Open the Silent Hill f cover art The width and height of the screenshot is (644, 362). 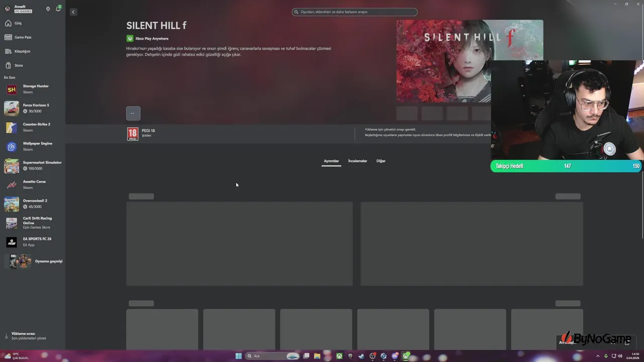pos(469,61)
